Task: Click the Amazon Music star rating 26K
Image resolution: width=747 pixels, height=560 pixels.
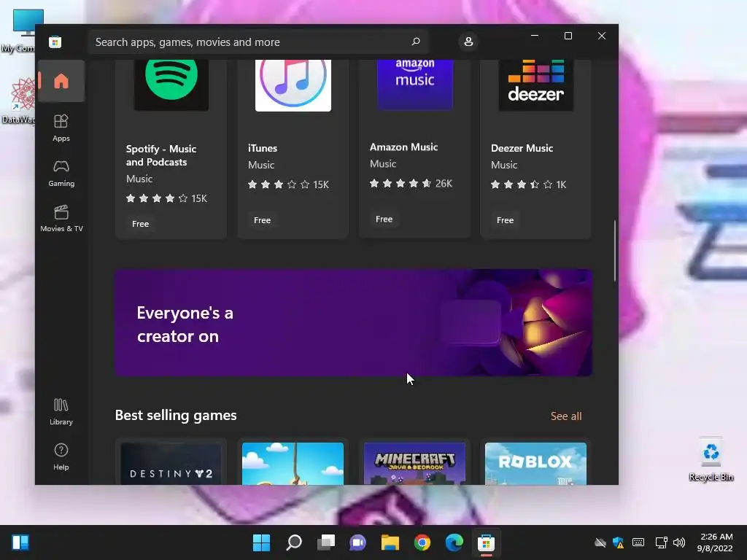Action: pos(411,183)
